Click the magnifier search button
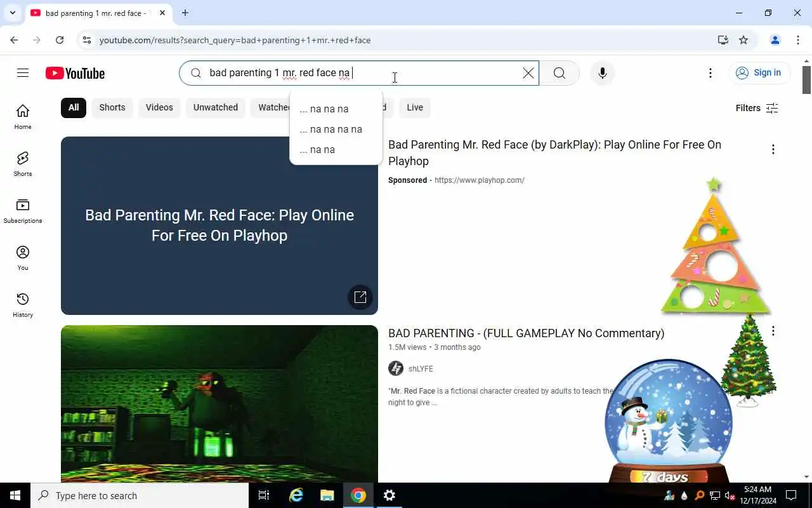The image size is (812, 508). (559, 73)
